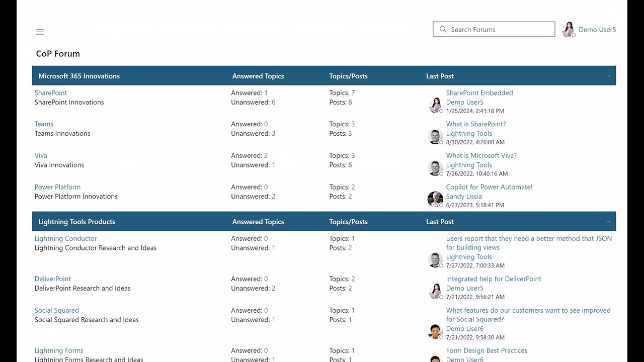Open 'Copilot for Power Automate!' post
This screenshot has height=362, width=644.
pyautogui.click(x=489, y=187)
